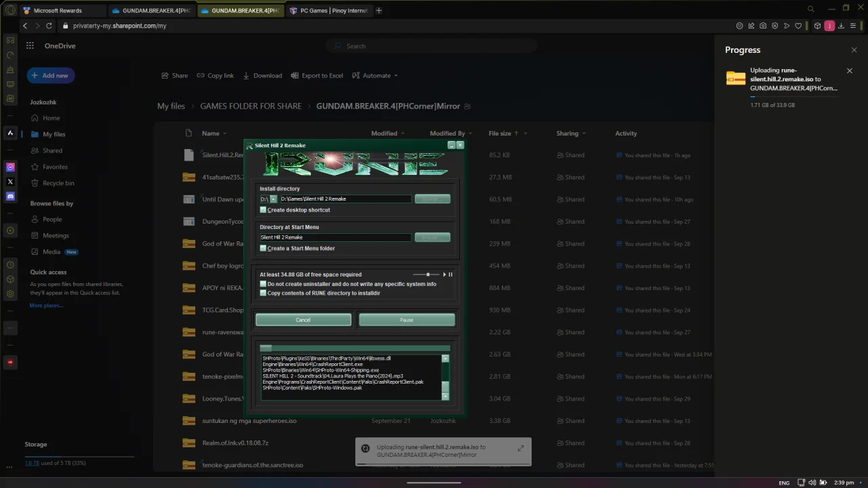Click the Recycle bin icon in OneDrive sidebar
Image resolution: width=868 pixels, height=488 pixels.
[x=35, y=183]
